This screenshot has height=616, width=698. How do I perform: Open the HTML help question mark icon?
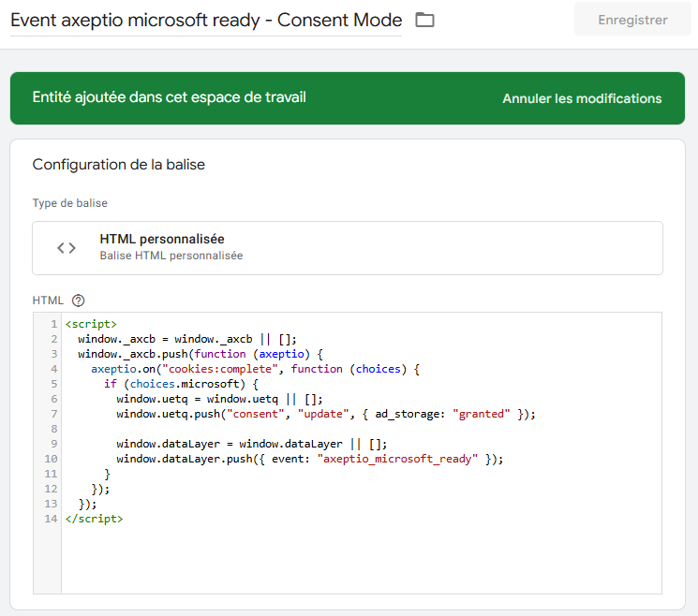(x=79, y=301)
